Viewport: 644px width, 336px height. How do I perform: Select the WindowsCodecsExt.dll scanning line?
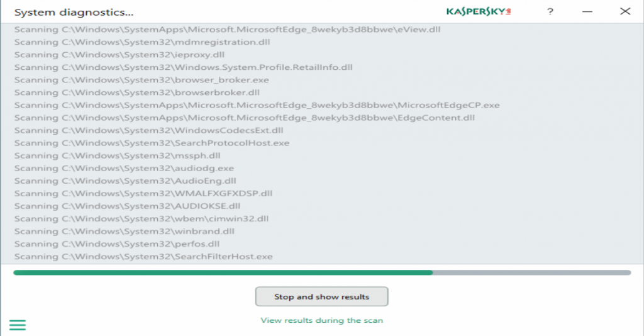[148, 131]
